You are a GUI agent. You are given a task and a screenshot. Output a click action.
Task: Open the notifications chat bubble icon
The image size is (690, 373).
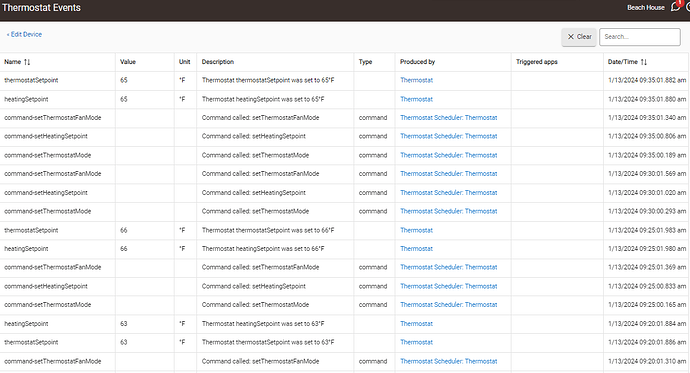click(675, 7)
